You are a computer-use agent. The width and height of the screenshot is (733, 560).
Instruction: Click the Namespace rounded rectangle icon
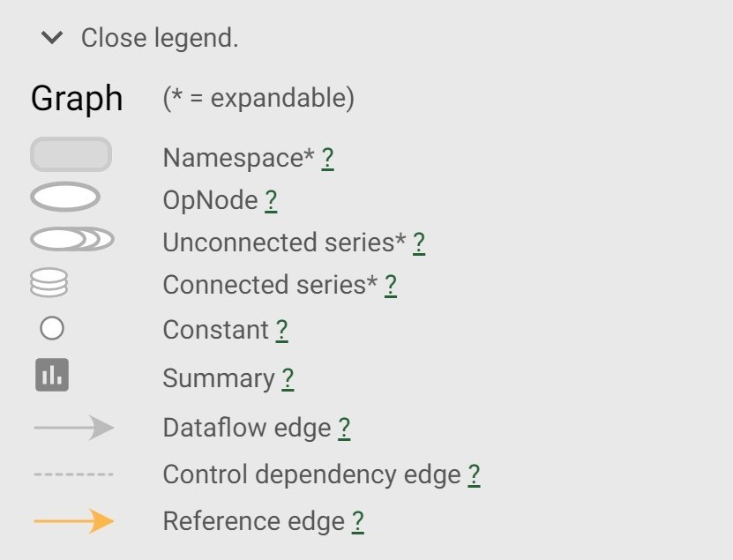[71, 154]
